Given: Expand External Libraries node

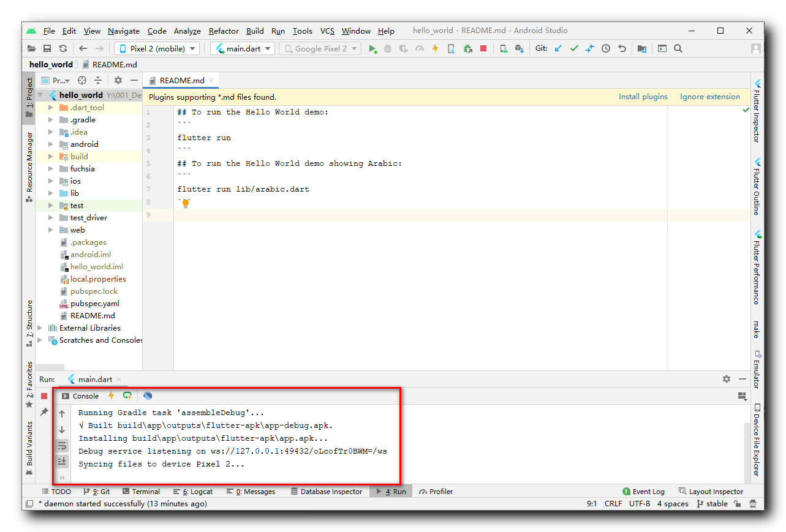Looking at the screenshot, I should [x=40, y=328].
